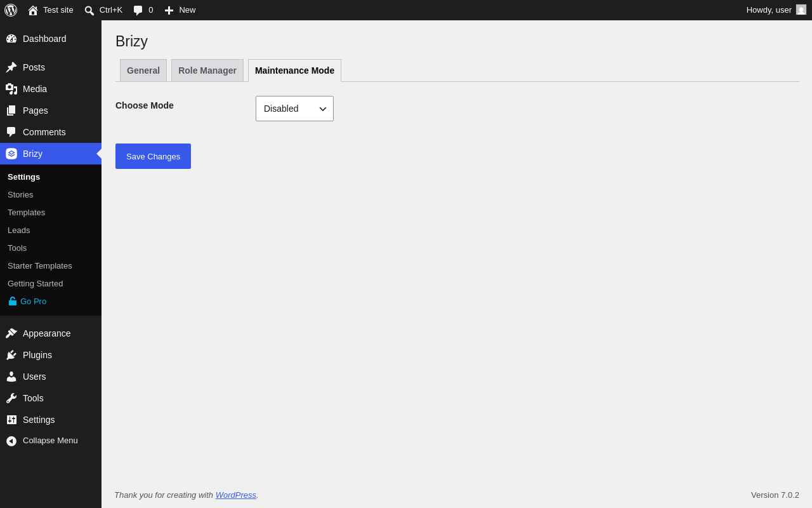
Task: Open Media via its camera icon
Action: (11, 89)
